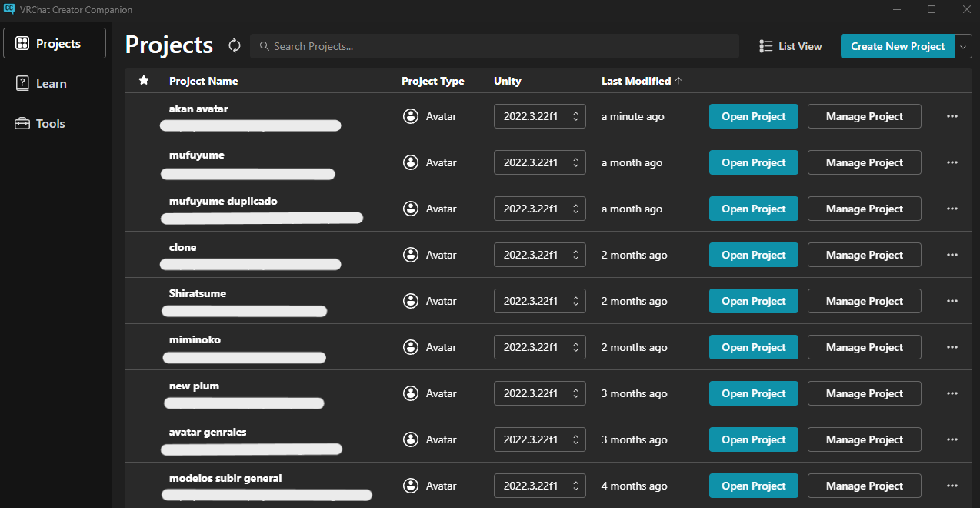Click Create New Project button

tap(898, 46)
